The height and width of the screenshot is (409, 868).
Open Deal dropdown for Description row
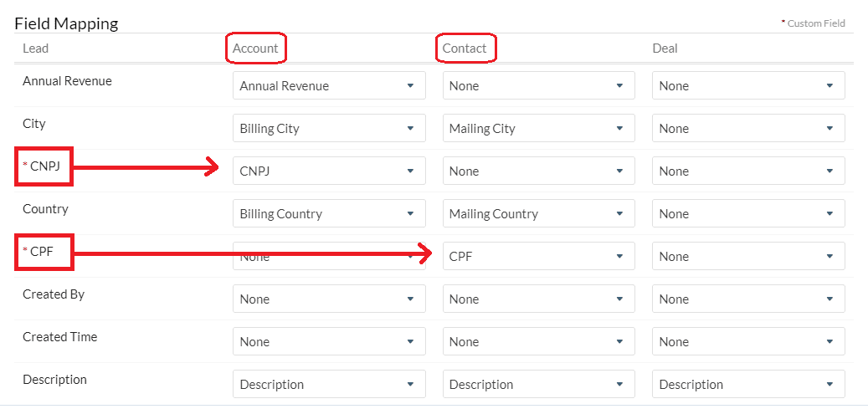coord(747,384)
